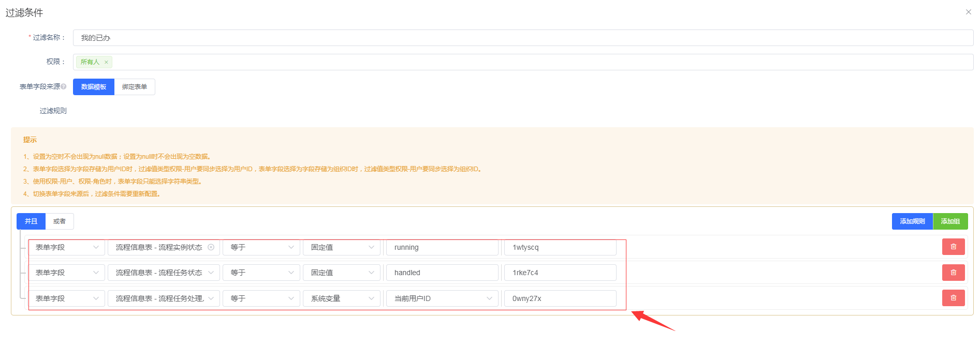This screenshot has width=980, height=346.
Task: Remove the 所有人 permission tag
Action: pyautogui.click(x=106, y=62)
